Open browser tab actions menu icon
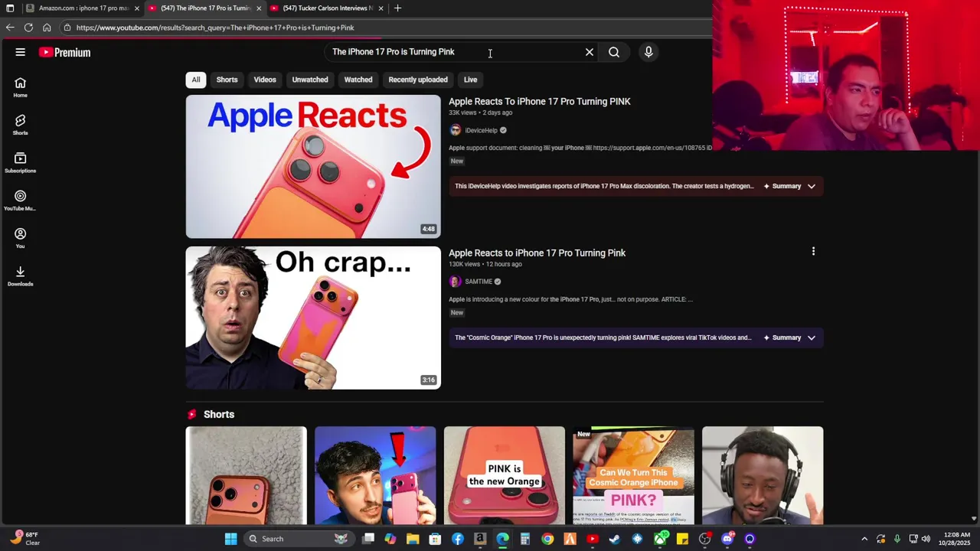Viewport: 980px width, 551px height. (x=10, y=8)
